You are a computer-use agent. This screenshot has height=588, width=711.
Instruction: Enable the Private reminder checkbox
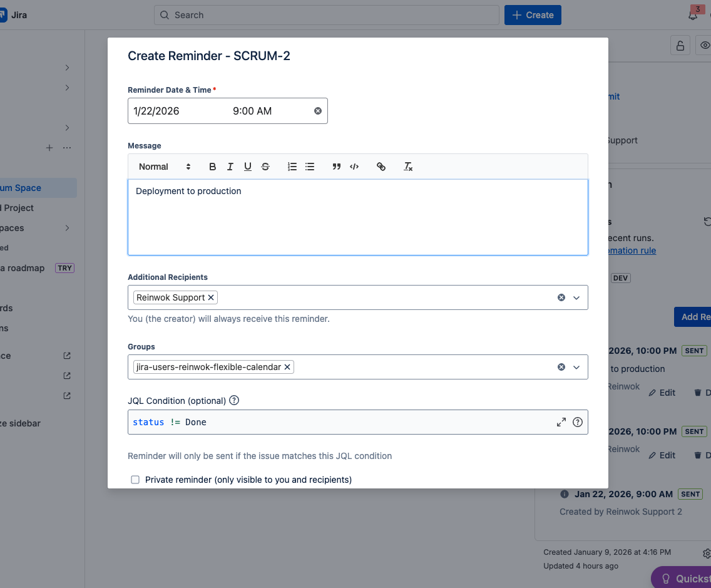(x=135, y=480)
